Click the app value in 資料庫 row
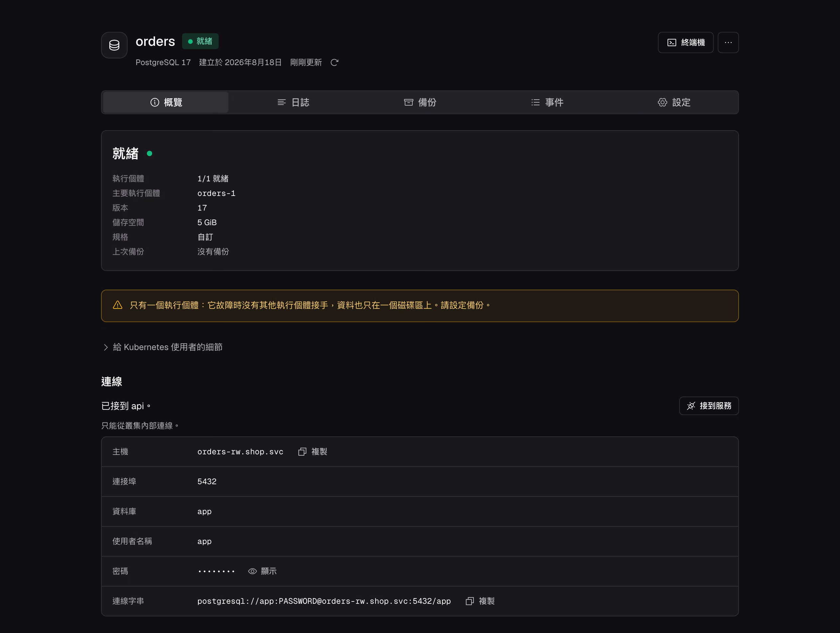 point(204,511)
